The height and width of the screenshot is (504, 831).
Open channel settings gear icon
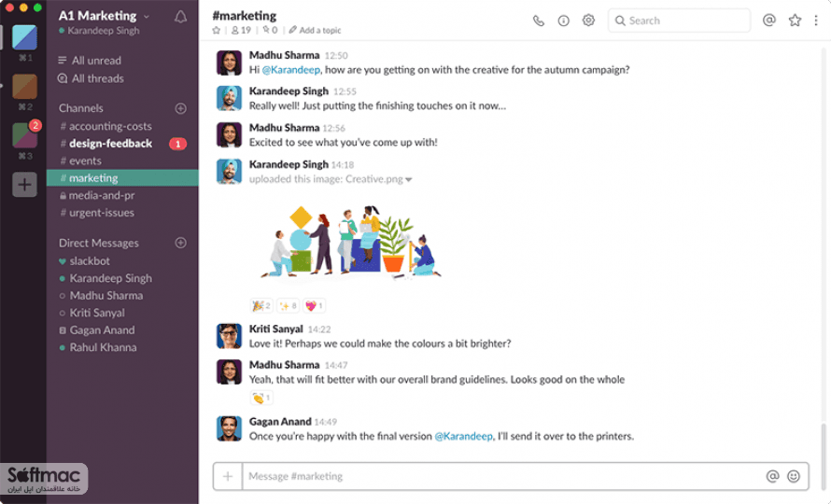(588, 21)
